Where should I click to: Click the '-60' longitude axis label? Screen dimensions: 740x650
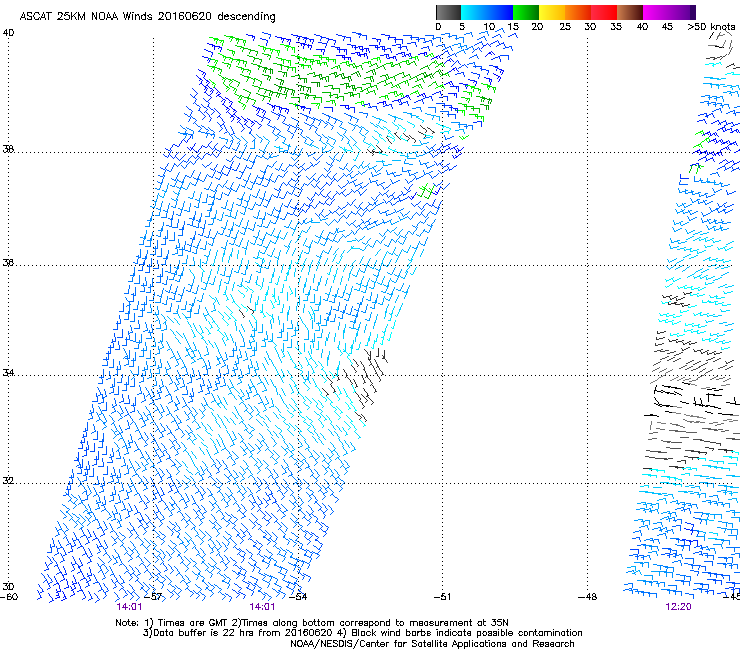(9, 597)
